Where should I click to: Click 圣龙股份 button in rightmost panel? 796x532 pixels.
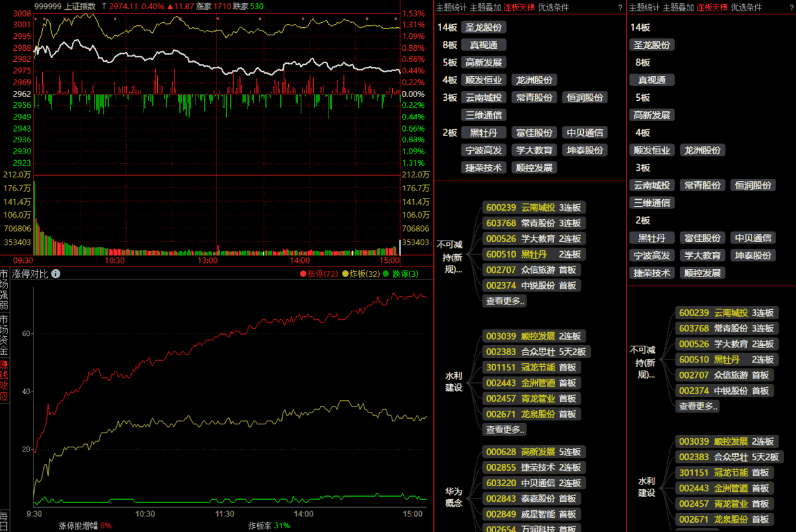[652, 45]
